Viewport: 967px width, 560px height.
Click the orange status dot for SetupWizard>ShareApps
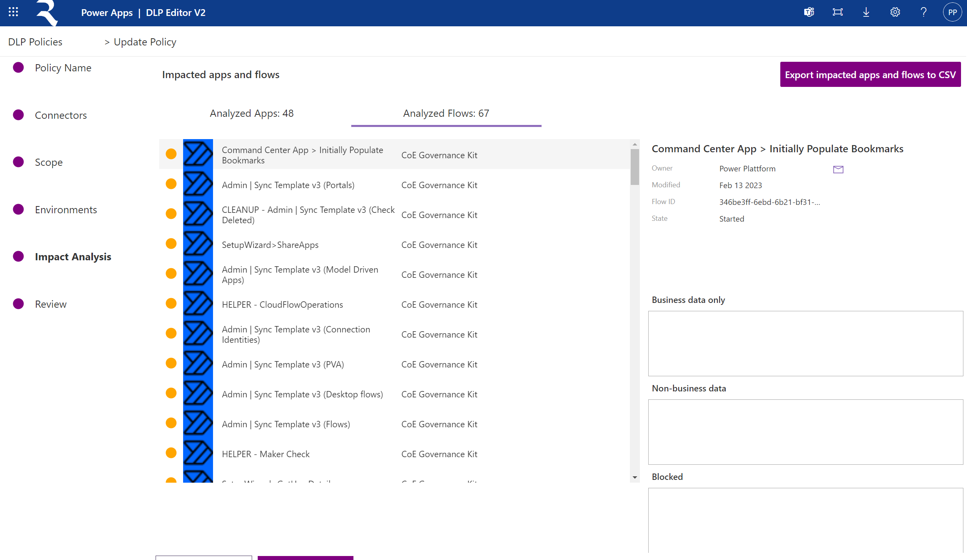pos(171,244)
